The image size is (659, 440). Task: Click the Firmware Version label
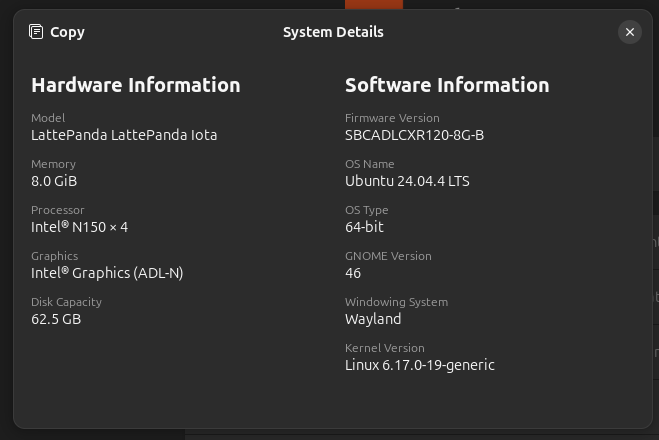392,118
